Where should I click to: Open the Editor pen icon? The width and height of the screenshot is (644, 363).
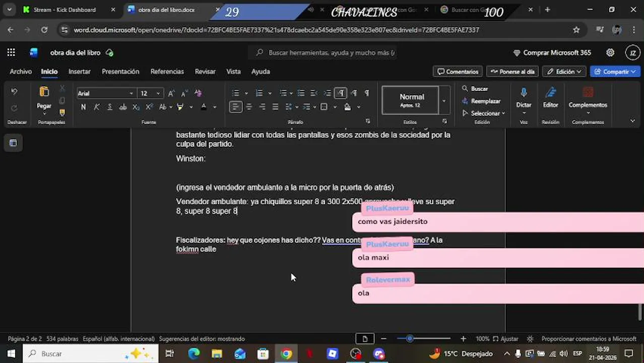pos(550,92)
